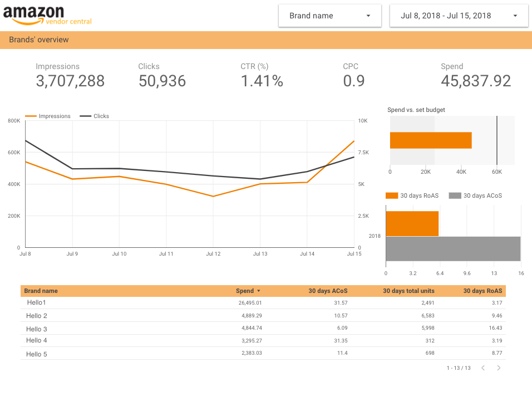Go to next table page arrow
This screenshot has height=401, width=532.
(499, 368)
